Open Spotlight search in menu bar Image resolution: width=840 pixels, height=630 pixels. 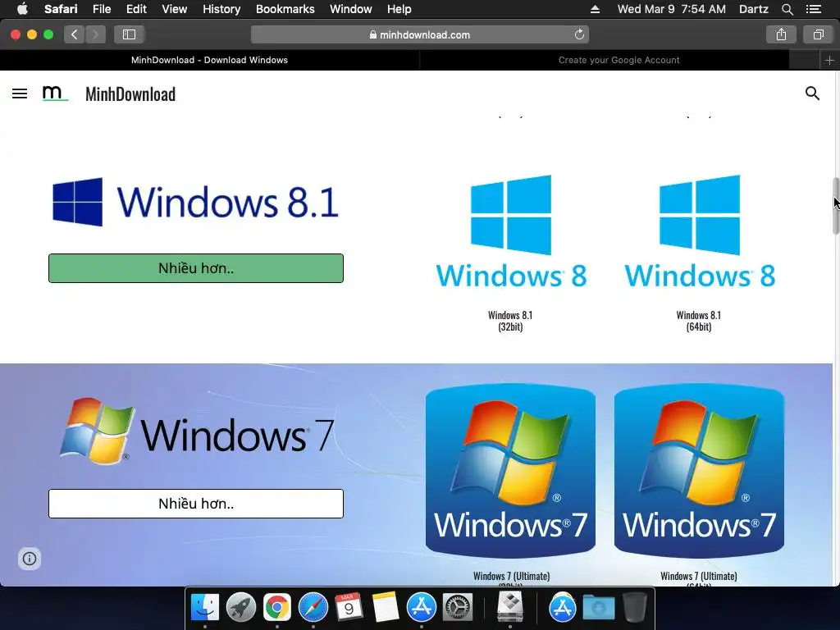787,9
